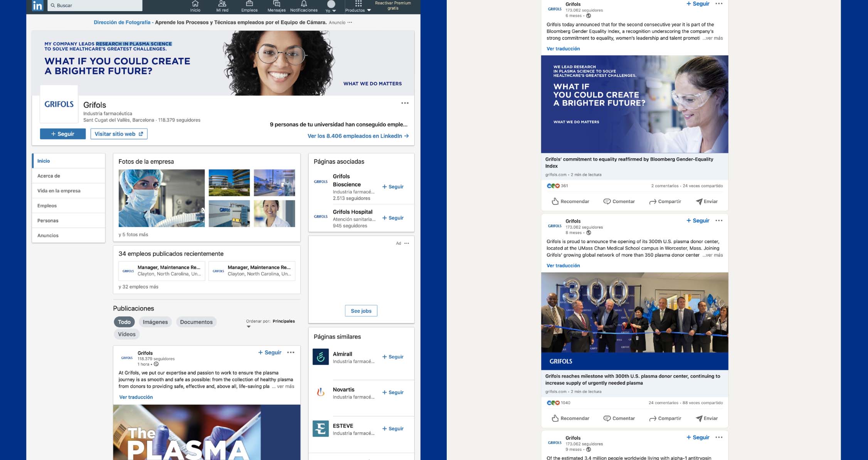Image resolution: width=868 pixels, height=460 pixels.
Task: Click Enviar on 300th plasma center post
Action: coord(707,418)
